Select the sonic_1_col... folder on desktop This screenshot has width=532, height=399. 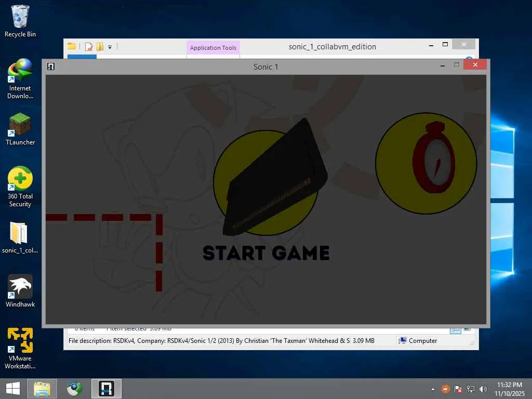[20, 237]
